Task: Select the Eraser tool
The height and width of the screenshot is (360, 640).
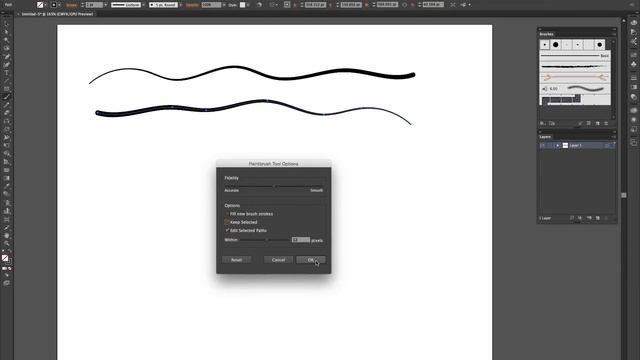Action: [7, 113]
